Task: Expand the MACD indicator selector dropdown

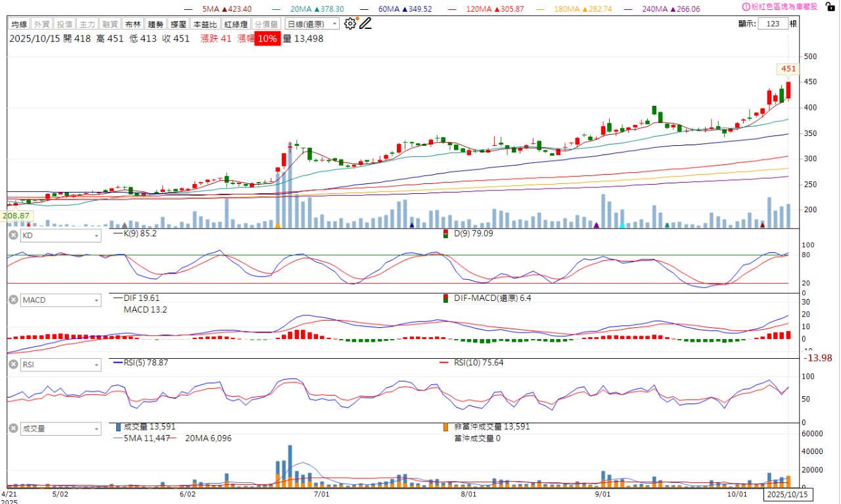Action: [x=97, y=300]
